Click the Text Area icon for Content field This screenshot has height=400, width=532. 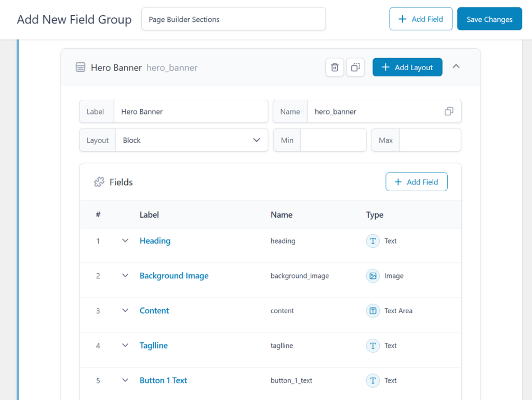click(373, 310)
